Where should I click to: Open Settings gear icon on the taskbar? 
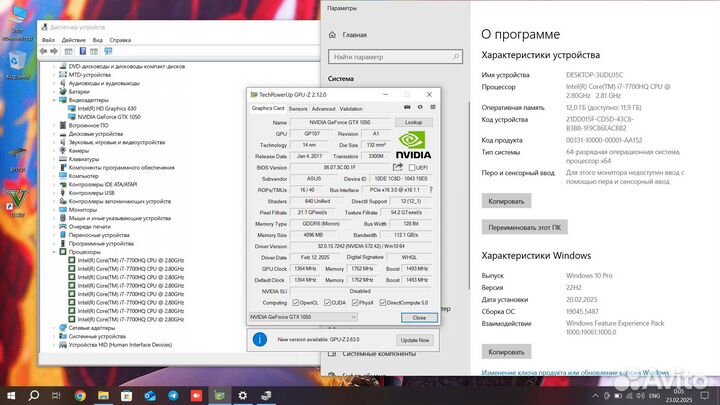[242, 395]
